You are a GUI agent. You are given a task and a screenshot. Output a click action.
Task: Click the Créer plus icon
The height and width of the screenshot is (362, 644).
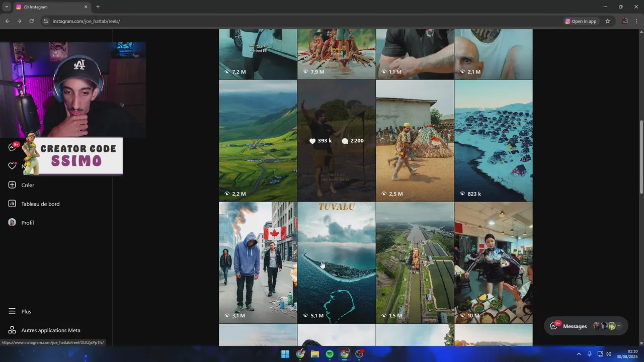(x=12, y=185)
